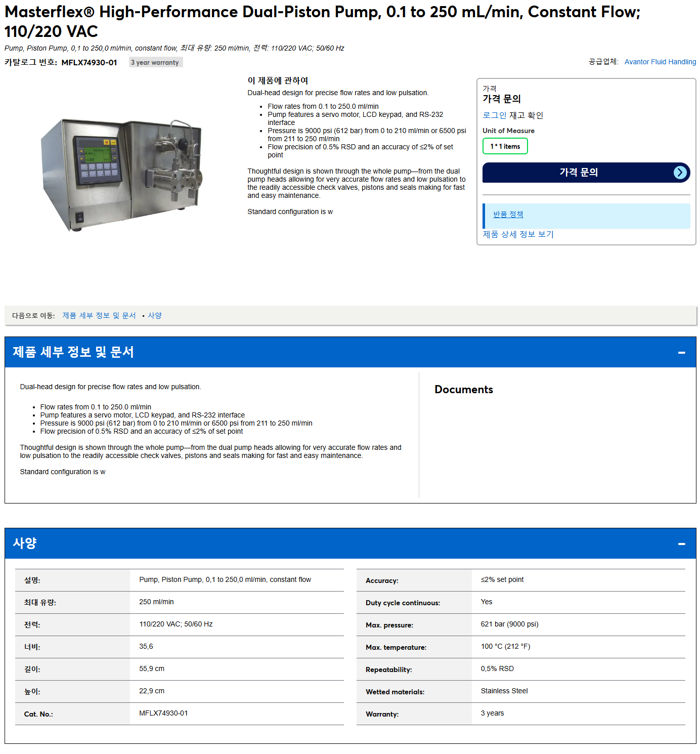
Task: Click the Unit of Measure label
Action: (x=508, y=131)
